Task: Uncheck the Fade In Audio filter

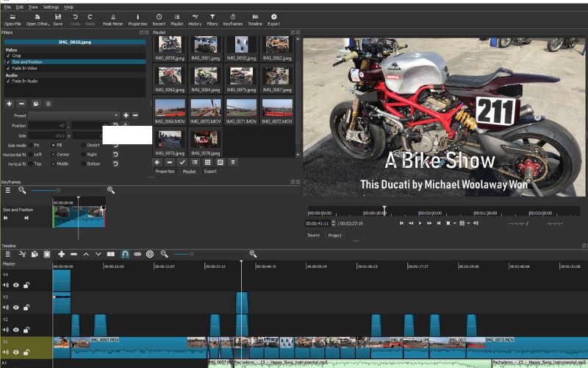Action: click(x=8, y=81)
